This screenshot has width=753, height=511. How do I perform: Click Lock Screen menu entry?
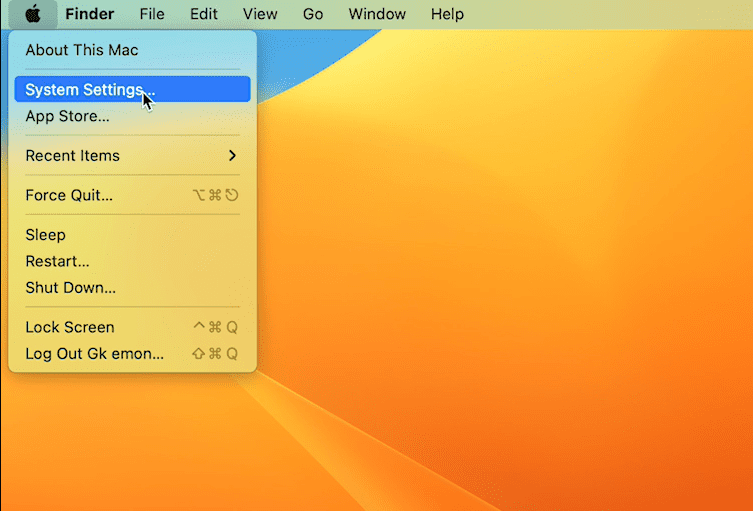70,327
